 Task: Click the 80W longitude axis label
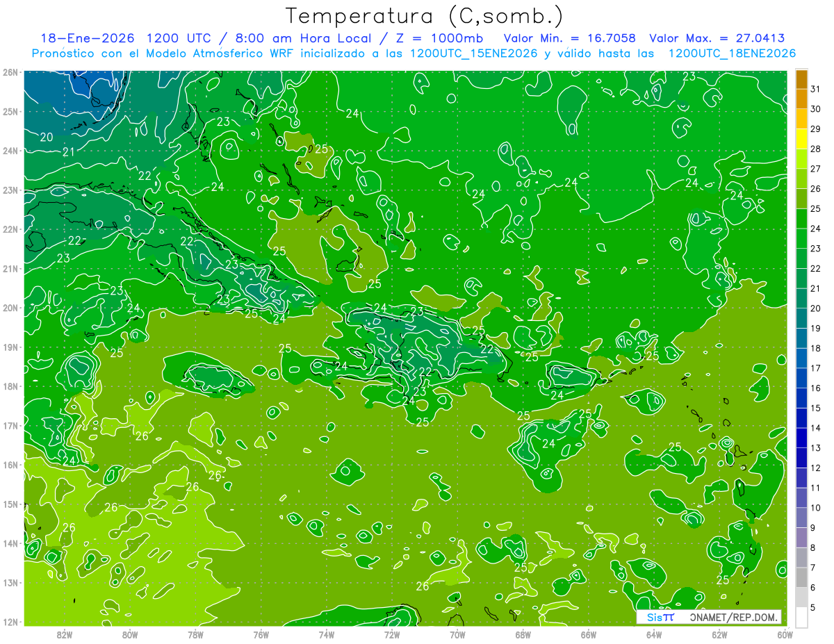[130, 634]
